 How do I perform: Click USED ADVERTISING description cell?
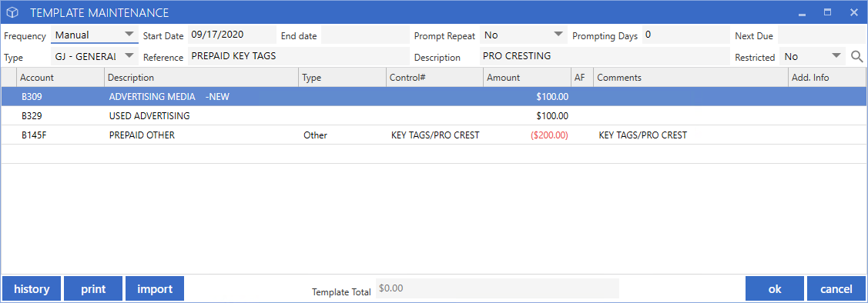pyautogui.click(x=202, y=116)
